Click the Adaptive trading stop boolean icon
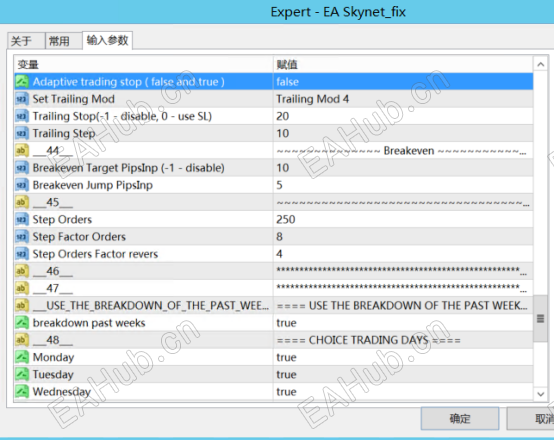This screenshot has height=440, width=554. click(x=22, y=82)
